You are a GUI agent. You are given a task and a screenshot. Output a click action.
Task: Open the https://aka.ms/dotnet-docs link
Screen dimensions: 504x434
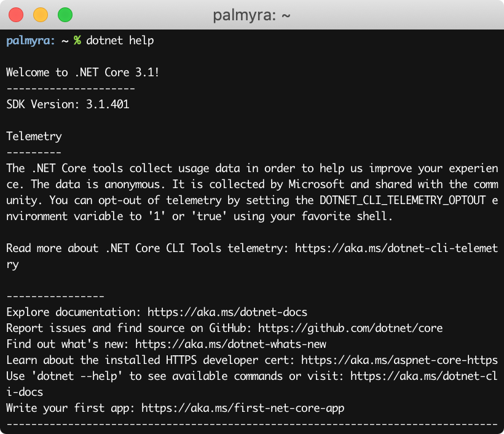[227, 312]
